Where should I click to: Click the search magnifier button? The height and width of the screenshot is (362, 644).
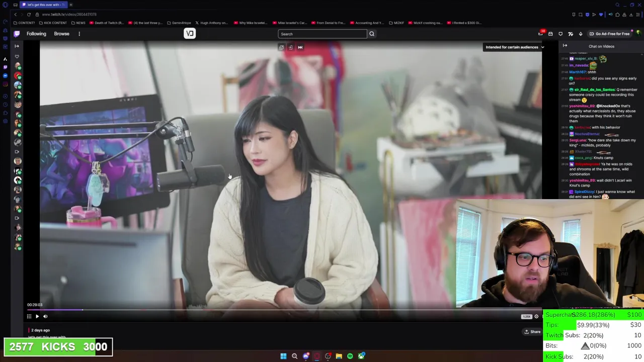tap(372, 34)
